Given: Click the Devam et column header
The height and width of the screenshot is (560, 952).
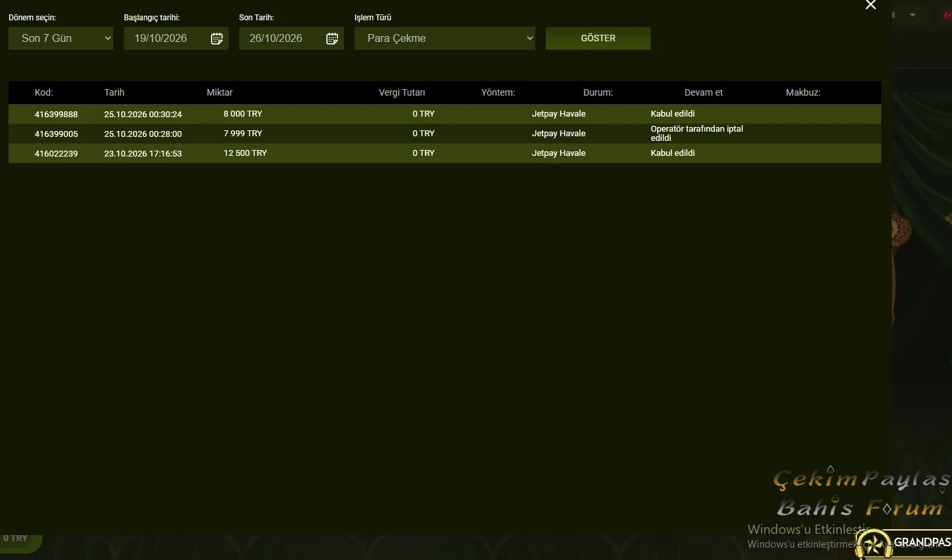Looking at the screenshot, I should (x=704, y=92).
